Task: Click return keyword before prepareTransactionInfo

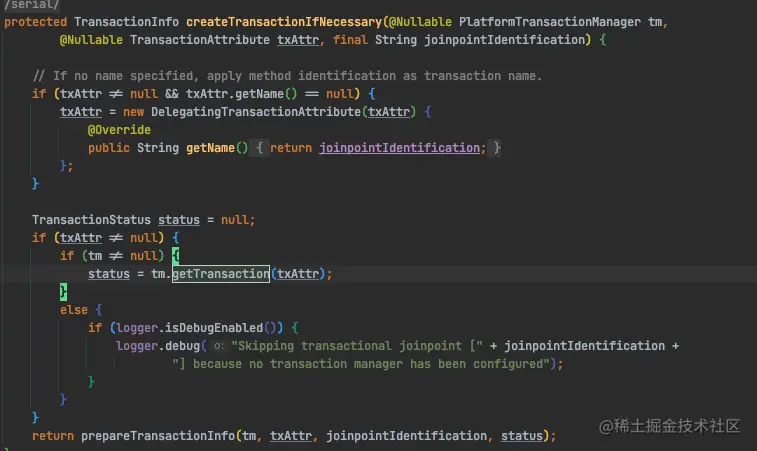Action: (53, 436)
